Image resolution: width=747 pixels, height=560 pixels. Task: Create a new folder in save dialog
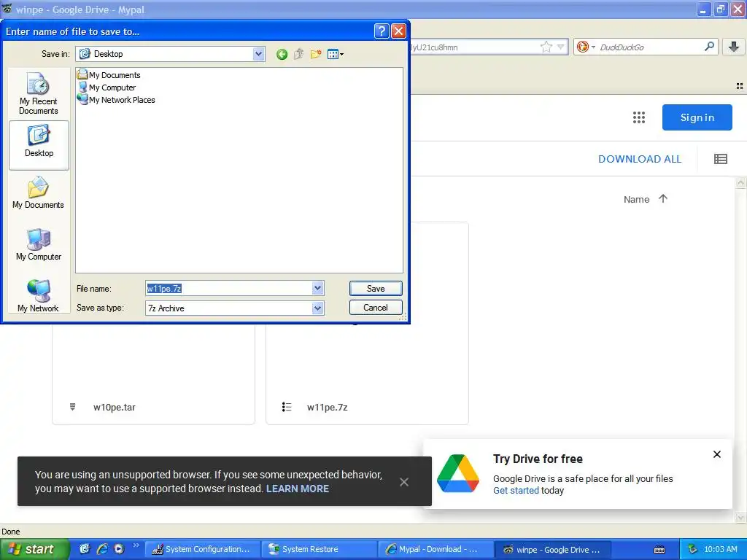(315, 54)
